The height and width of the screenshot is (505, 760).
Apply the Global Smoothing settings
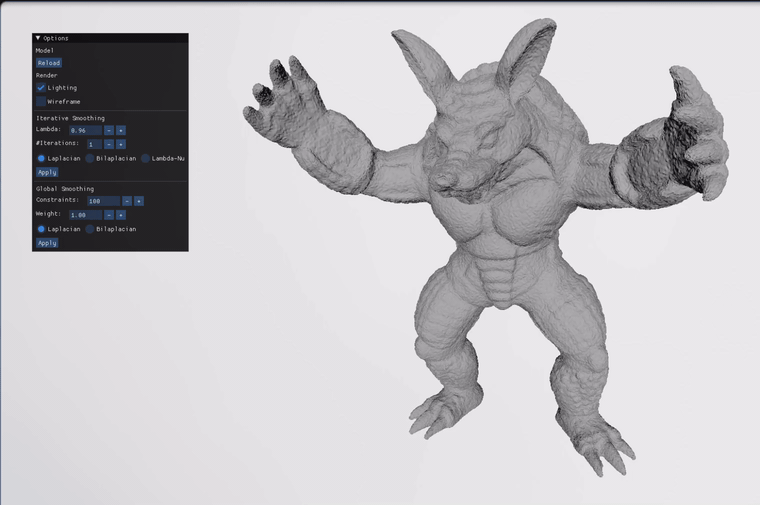click(47, 243)
